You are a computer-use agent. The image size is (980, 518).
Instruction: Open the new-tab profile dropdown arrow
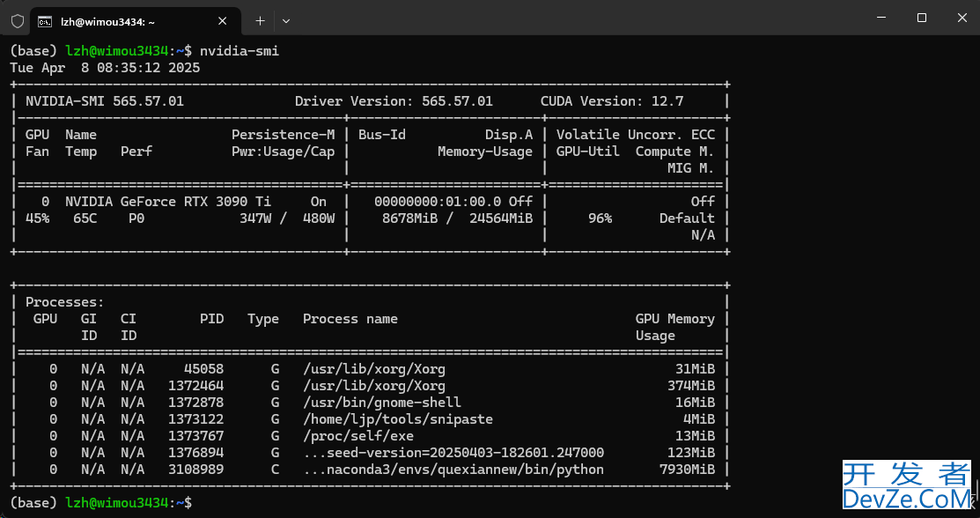click(x=285, y=21)
